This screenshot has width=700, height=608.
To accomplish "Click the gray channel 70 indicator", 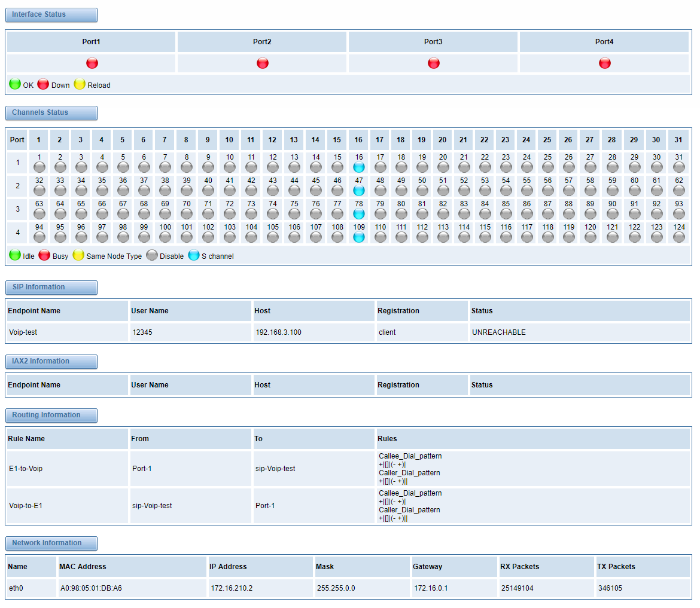I will [x=187, y=213].
